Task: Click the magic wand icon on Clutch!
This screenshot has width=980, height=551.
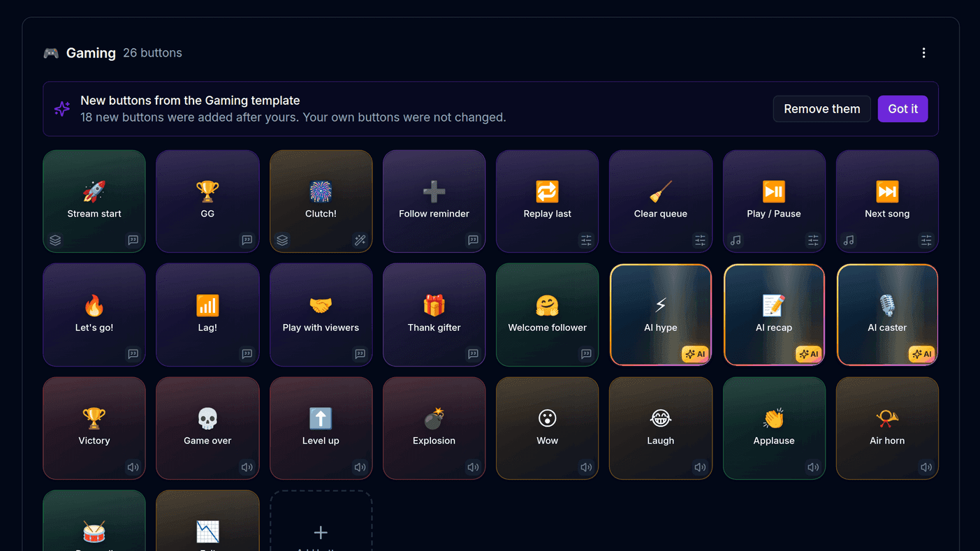Action: coord(360,240)
